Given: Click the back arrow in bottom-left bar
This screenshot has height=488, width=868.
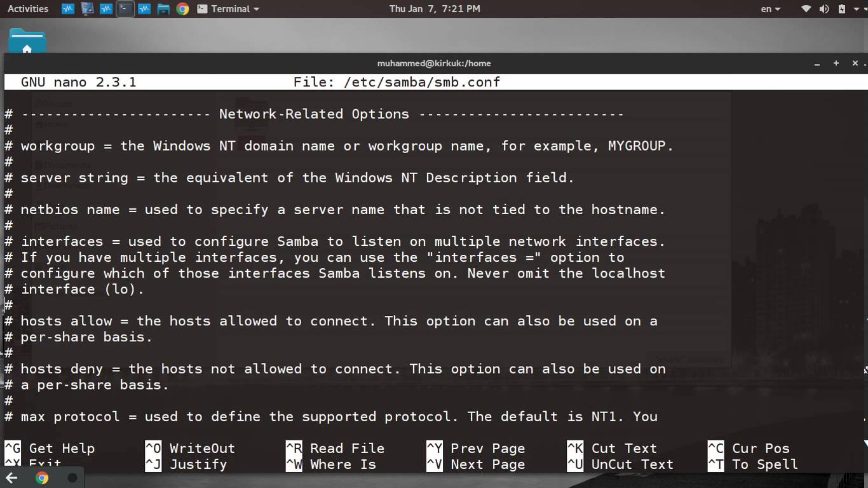Looking at the screenshot, I should (11, 478).
